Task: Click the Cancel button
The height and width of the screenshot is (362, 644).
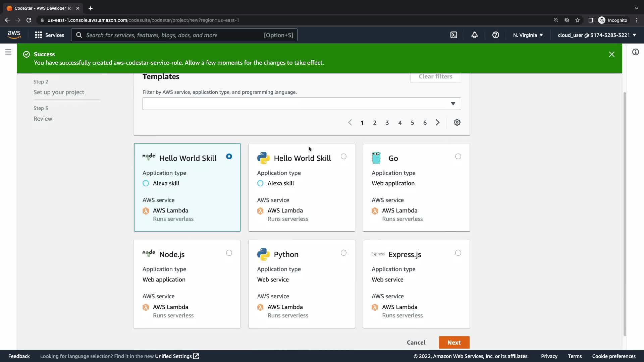Action: point(416,342)
